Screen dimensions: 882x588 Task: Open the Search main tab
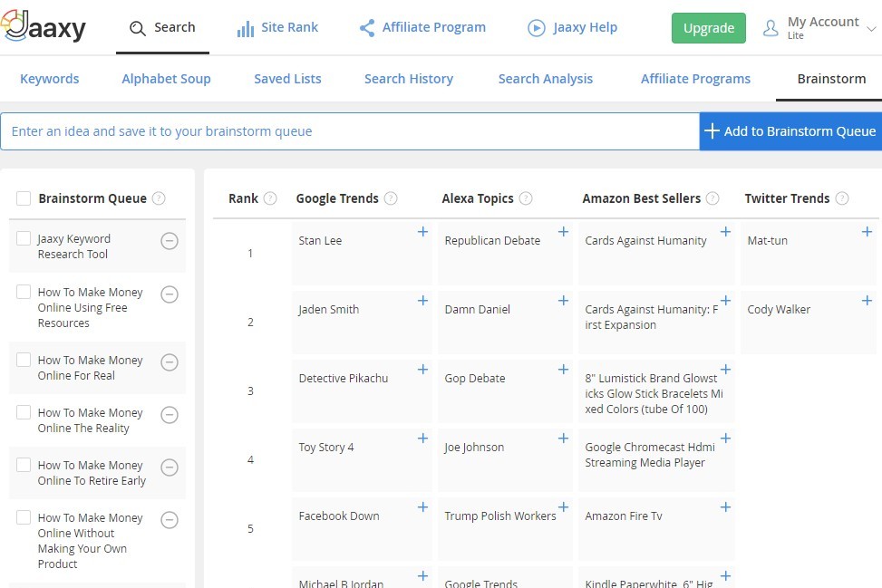click(162, 27)
